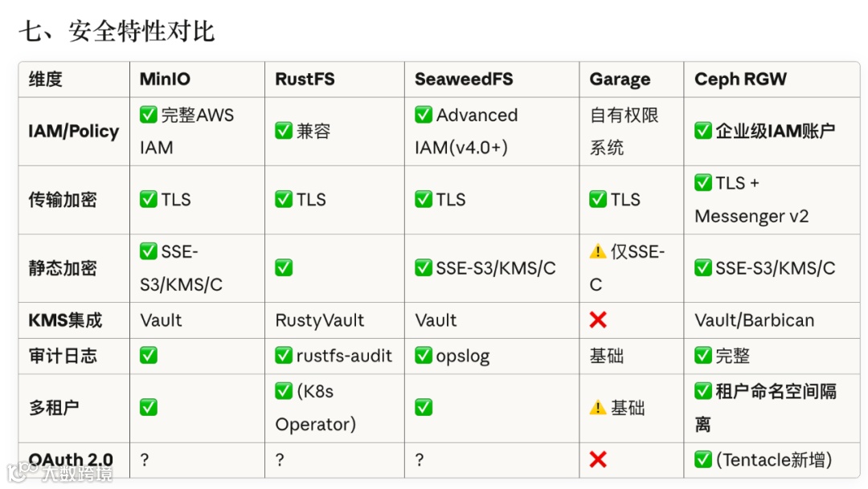Click the question mark in RustFS OAuth cell
The width and height of the screenshot is (868, 489).
click(280, 460)
